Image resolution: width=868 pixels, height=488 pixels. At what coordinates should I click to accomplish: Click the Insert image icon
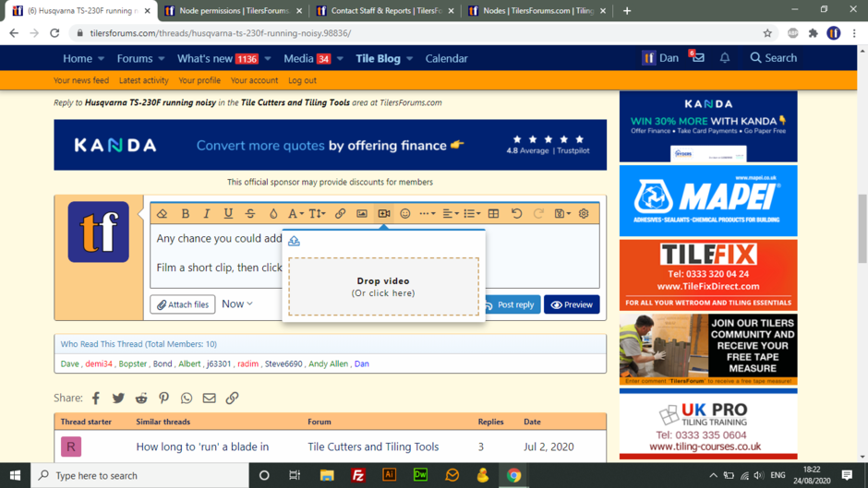click(x=361, y=214)
